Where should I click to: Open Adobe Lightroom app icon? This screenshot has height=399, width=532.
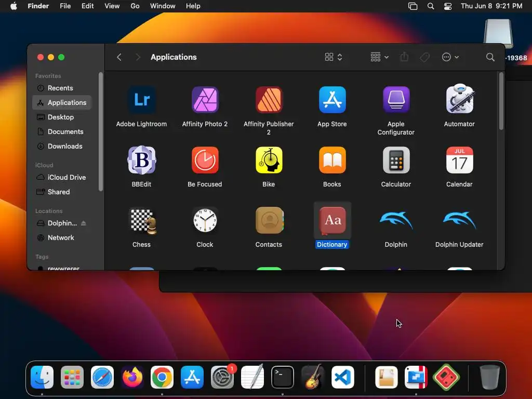(x=141, y=100)
